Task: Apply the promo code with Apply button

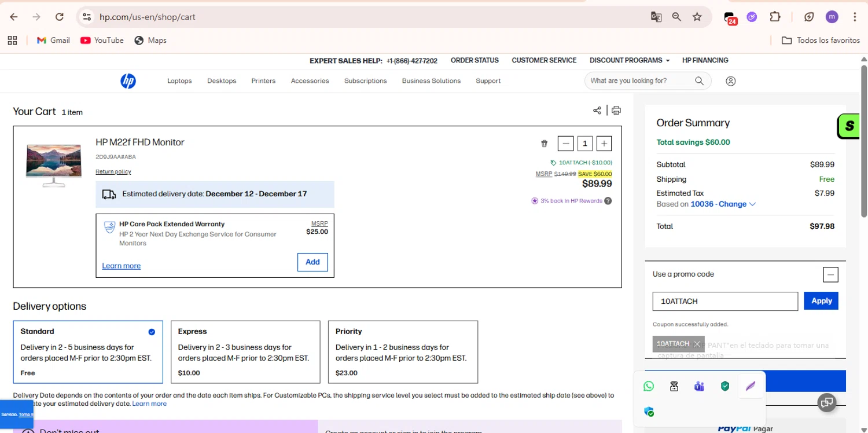Action: (x=821, y=301)
